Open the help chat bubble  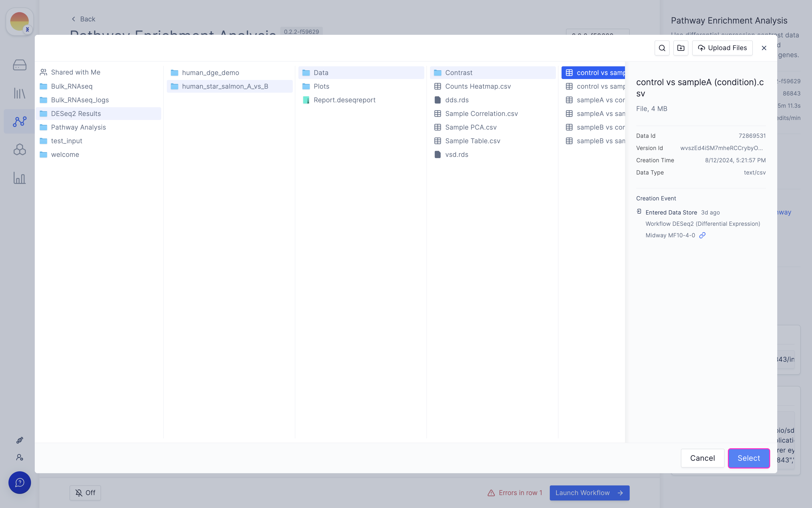tap(19, 482)
